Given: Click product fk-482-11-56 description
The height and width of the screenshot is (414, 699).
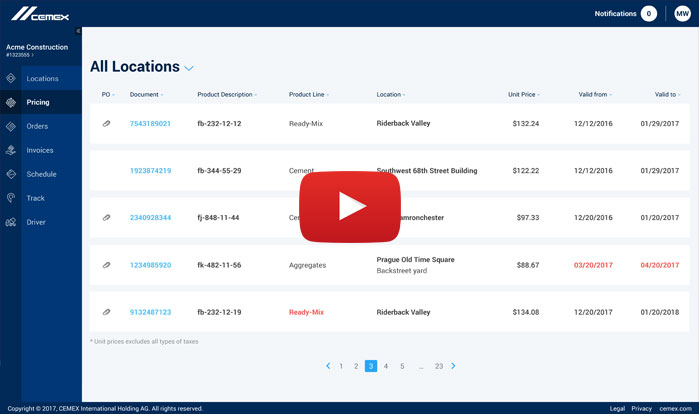Looking at the screenshot, I should 219,265.
